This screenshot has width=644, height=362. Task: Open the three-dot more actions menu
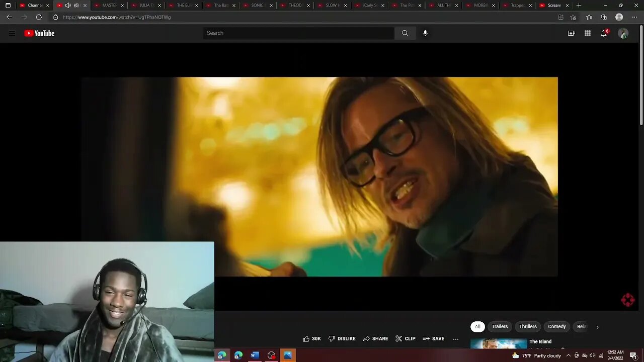pyautogui.click(x=456, y=339)
